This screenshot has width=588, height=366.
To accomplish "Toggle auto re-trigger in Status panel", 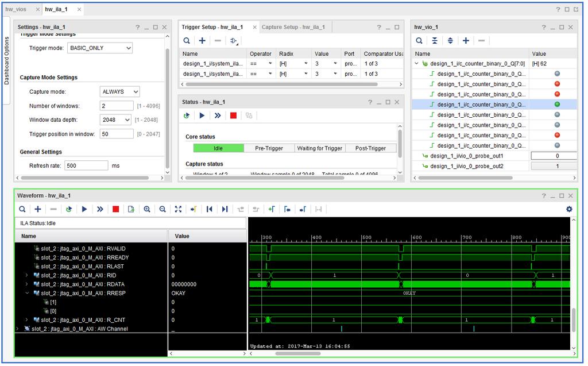I will point(187,115).
